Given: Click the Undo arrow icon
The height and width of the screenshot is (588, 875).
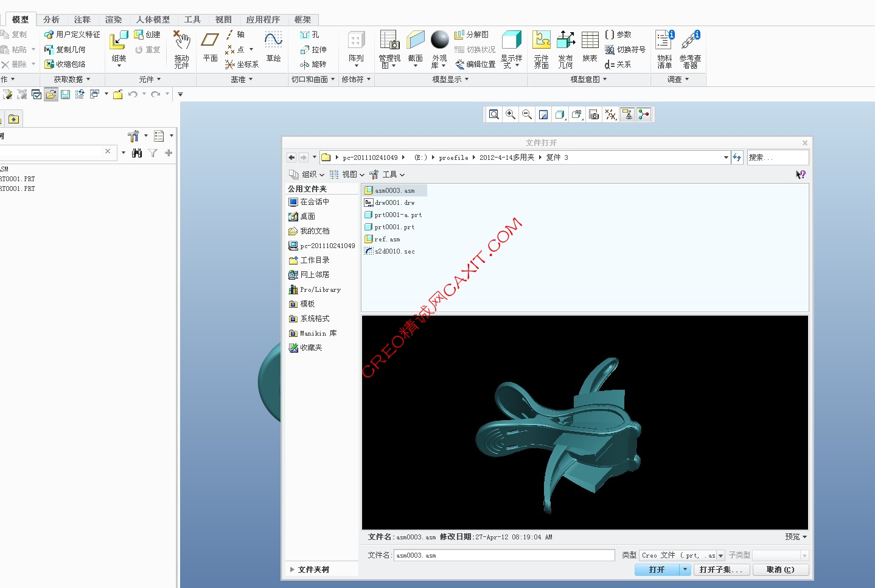Looking at the screenshot, I should pyautogui.click(x=133, y=94).
